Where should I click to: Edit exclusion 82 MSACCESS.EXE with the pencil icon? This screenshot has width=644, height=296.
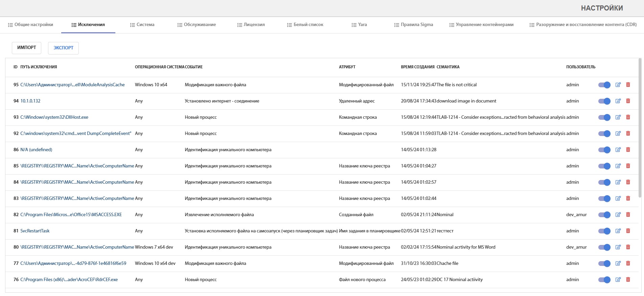point(618,215)
